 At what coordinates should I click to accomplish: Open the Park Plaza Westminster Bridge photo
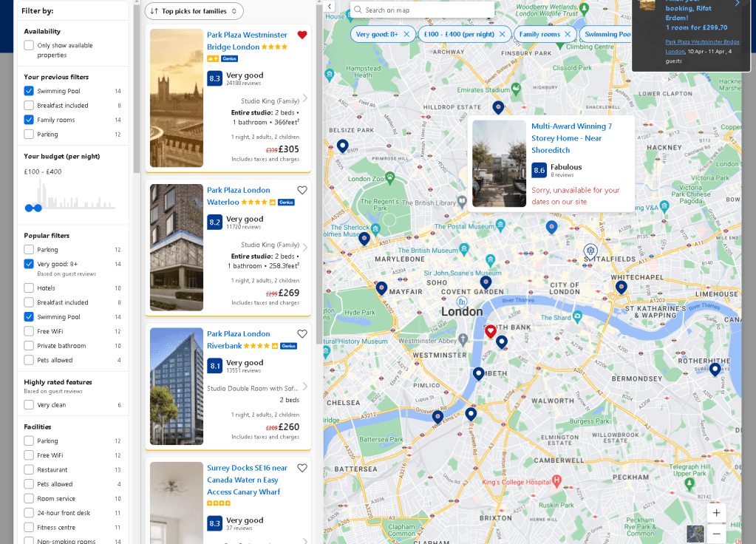[x=177, y=98]
